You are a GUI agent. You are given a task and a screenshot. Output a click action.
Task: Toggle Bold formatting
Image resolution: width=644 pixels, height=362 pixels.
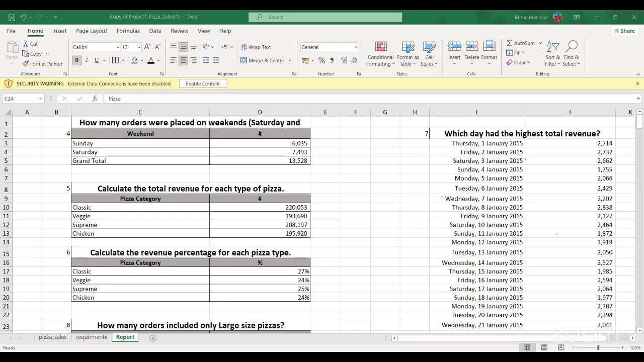tap(77, 60)
